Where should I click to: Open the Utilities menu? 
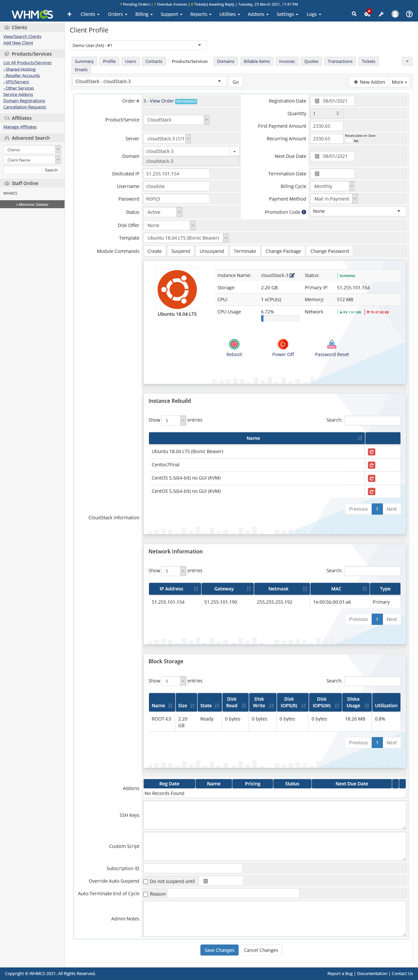pos(230,14)
